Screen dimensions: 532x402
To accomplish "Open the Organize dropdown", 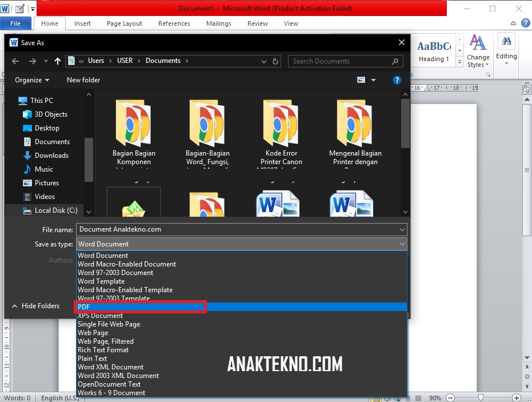I will [x=32, y=80].
